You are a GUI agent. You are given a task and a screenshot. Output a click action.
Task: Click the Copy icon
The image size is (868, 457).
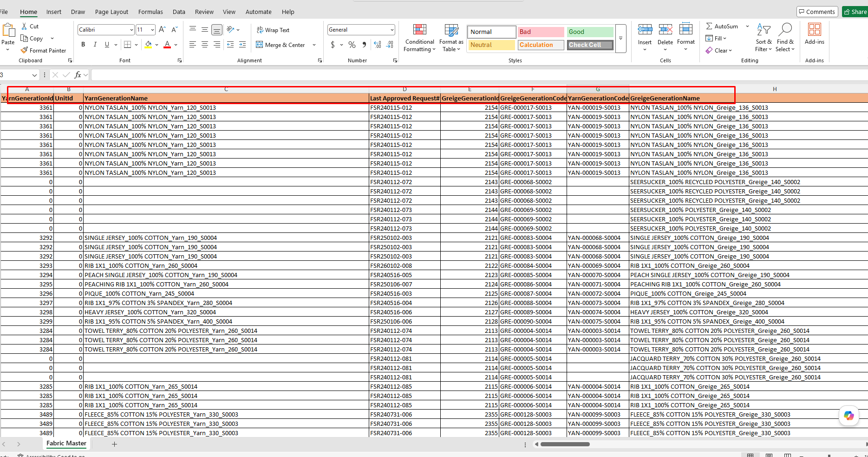24,38
